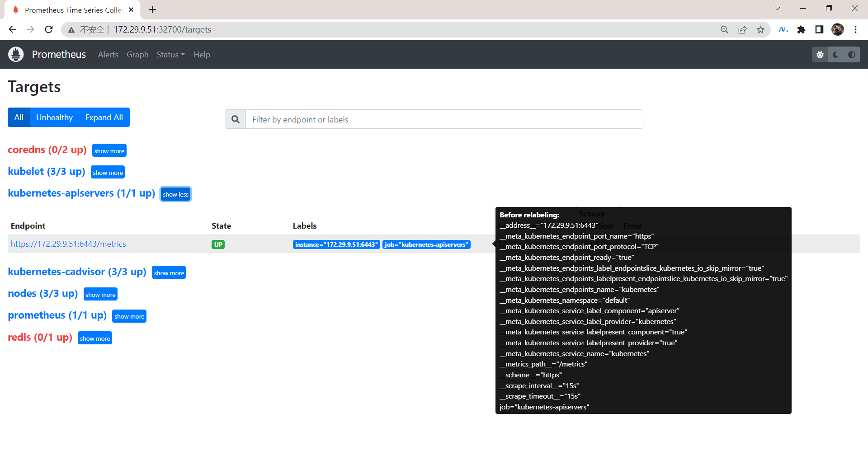868x465 pixels.
Task: Bookmark this page with the star icon
Action: click(760, 29)
